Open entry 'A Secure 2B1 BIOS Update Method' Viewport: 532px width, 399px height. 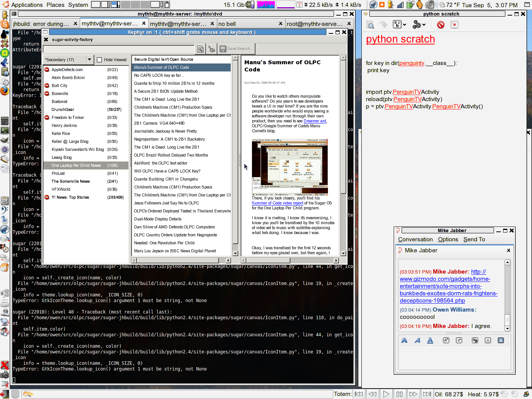click(181, 91)
